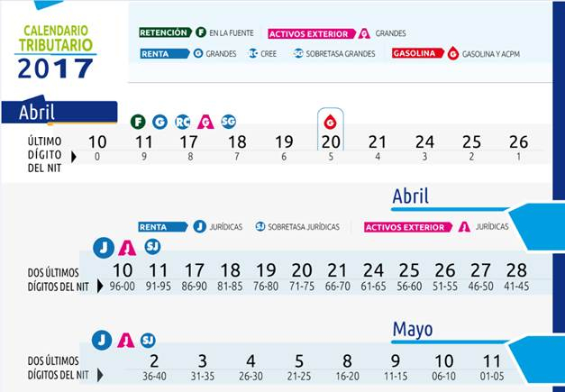Viewport: 565px width, 392px height.
Task: Click the blue RC icon above date 17
Action: click(183, 123)
